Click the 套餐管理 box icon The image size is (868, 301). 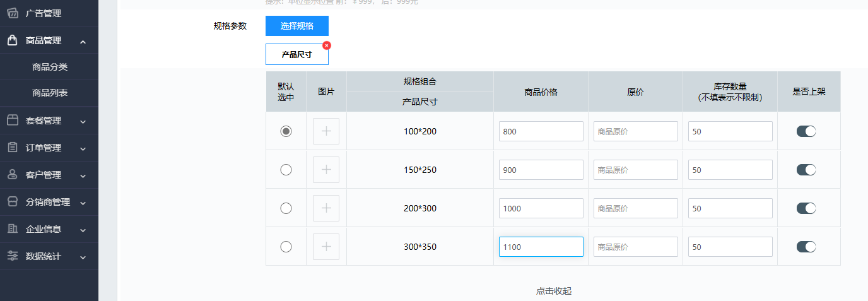click(x=13, y=121)
